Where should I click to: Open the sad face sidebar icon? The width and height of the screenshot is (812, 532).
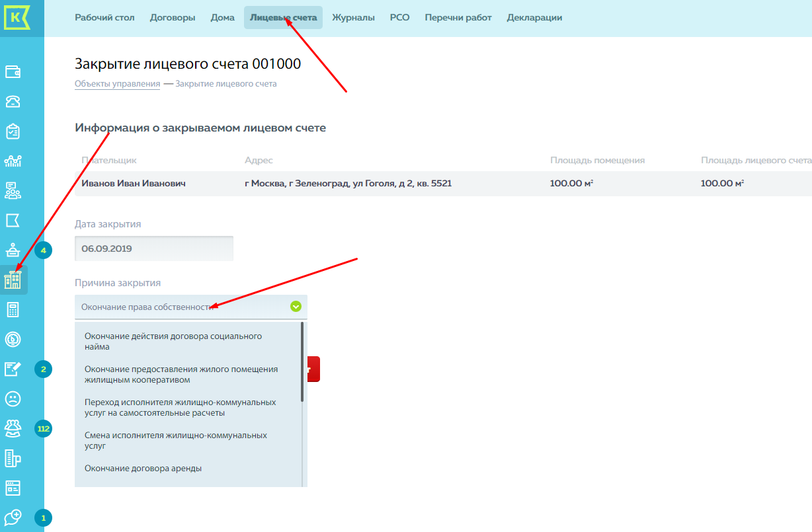(x=13, y=399)
